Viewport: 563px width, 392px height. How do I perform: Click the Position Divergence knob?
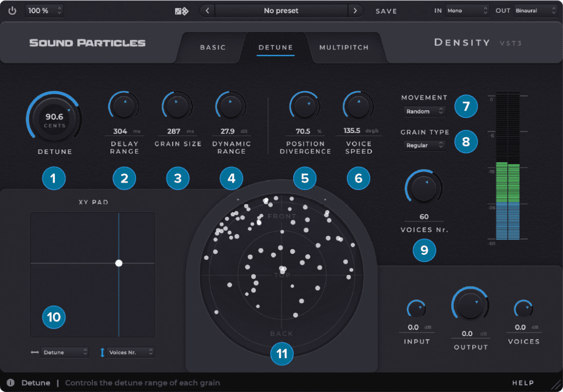point(305,106)
